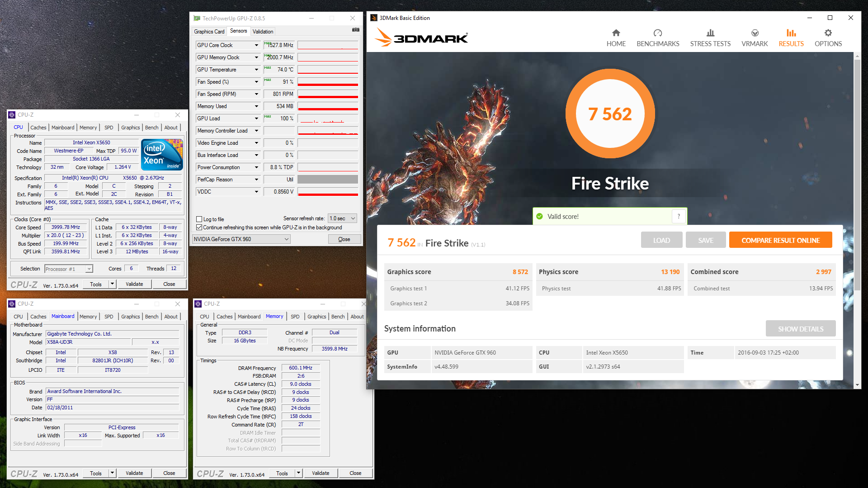Click the Combined score 2 997 value
The width and height of the screenshot is (868, 488).
point(823,272)
